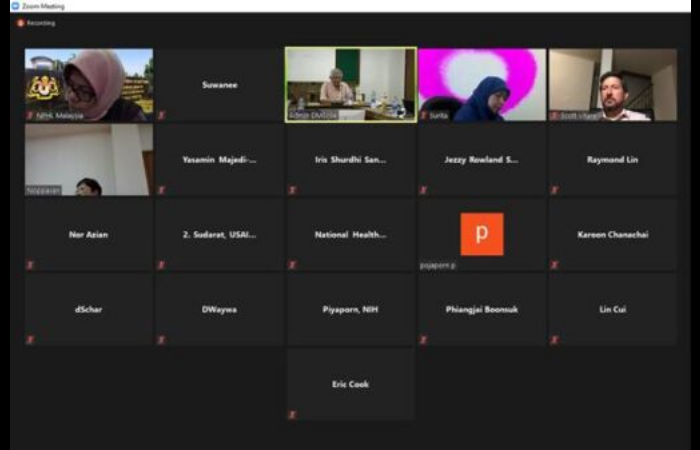Image resolution: width=700 pixels, height=450 pixels.
Task: Click muted mic icon on Yasamin Majedi tile
Action: pyautogui.click(x=162, y=190)
